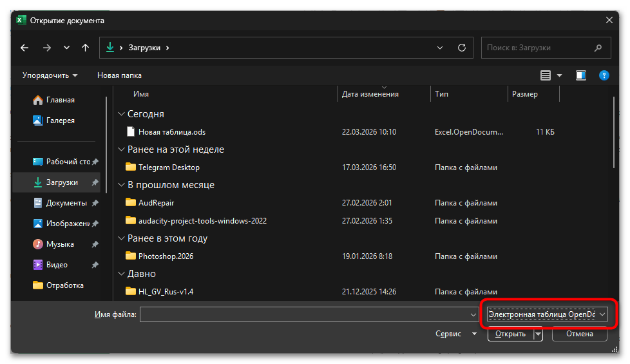
Task: Click the help question mark icon
Action: pyautogui.click(x=604, y=75)
